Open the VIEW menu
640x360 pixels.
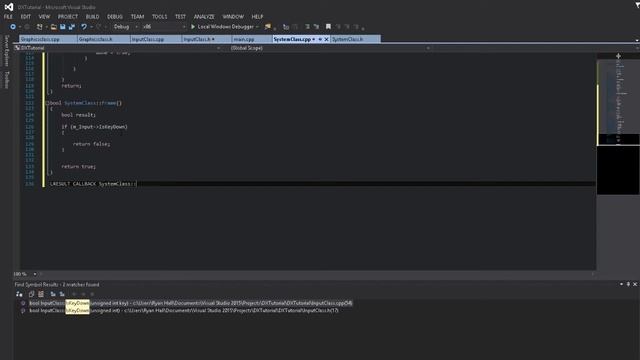(44, 17)
